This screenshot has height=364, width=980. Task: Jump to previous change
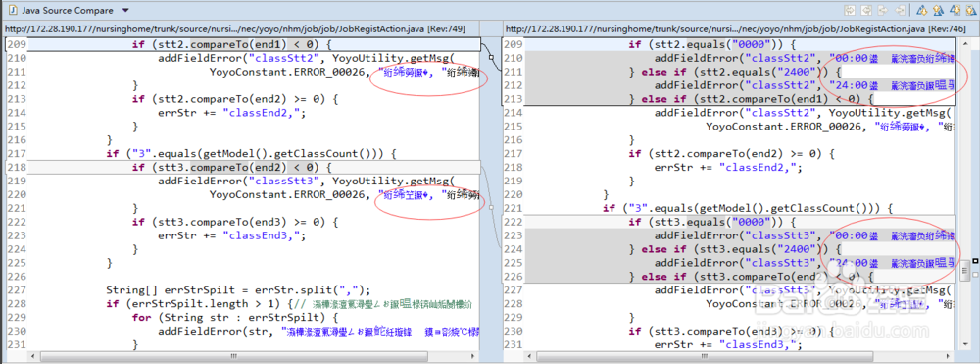tap(971, 10)
